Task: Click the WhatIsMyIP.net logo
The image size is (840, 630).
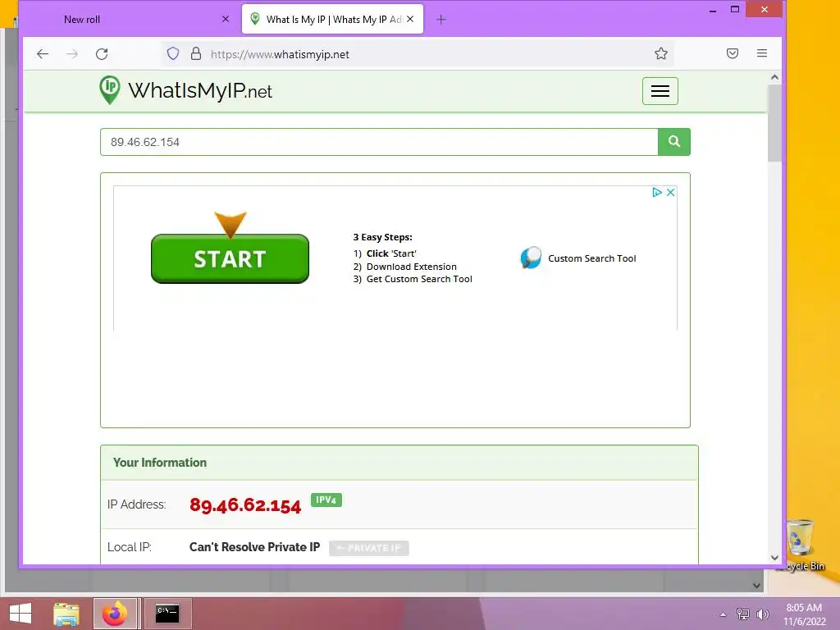Action: click(185, 90)
